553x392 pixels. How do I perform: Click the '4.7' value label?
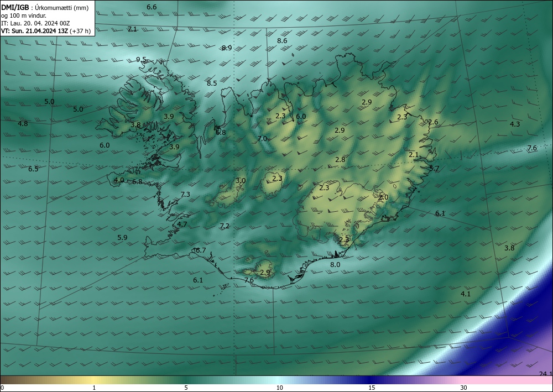click(x=182, y=224)
